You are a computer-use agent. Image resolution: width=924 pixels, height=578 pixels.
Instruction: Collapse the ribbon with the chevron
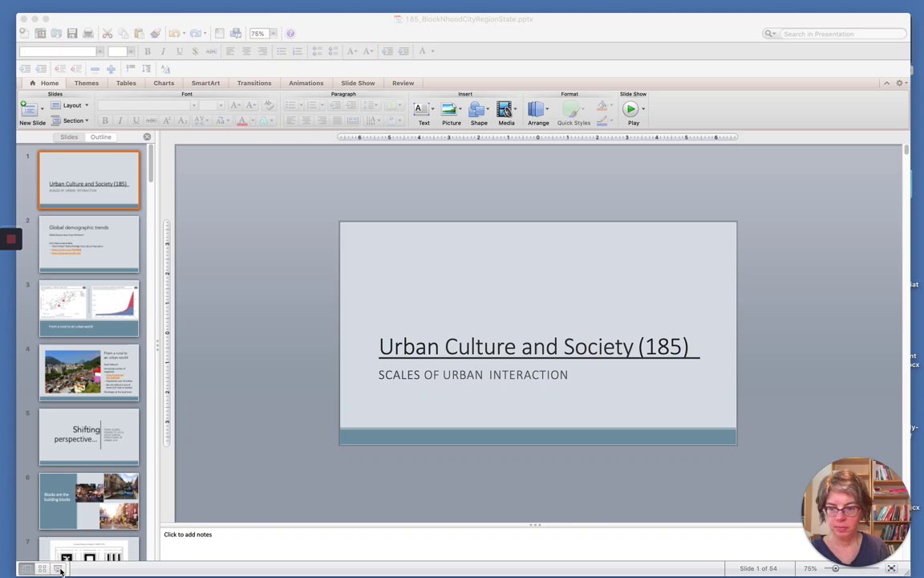(x=886, y=83)
